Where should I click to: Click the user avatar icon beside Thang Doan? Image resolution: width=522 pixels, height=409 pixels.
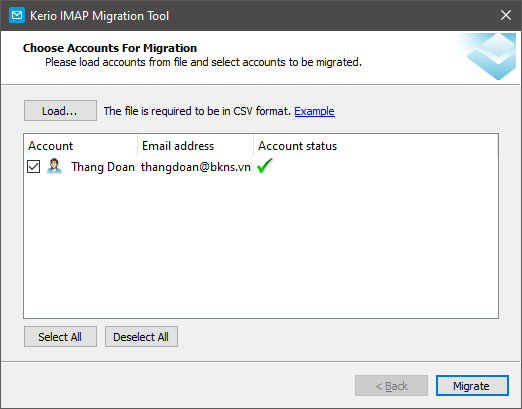(54, 166)
